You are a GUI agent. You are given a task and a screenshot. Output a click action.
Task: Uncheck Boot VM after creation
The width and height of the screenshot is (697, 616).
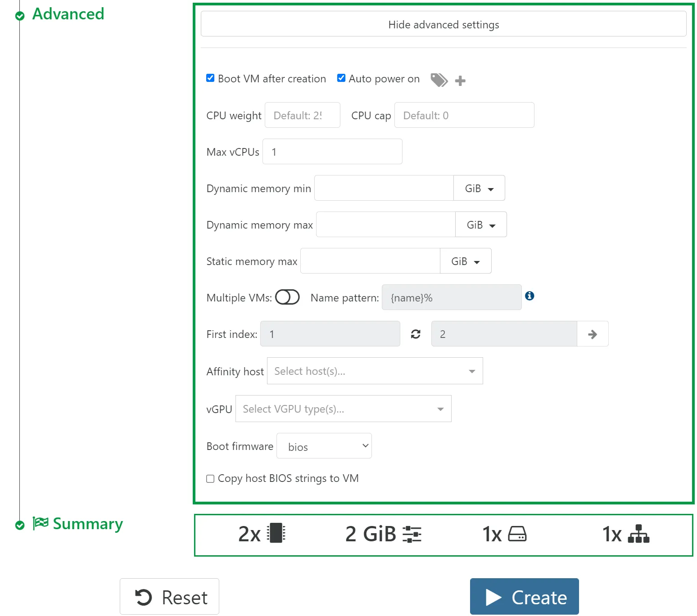(x=210, y=78)
